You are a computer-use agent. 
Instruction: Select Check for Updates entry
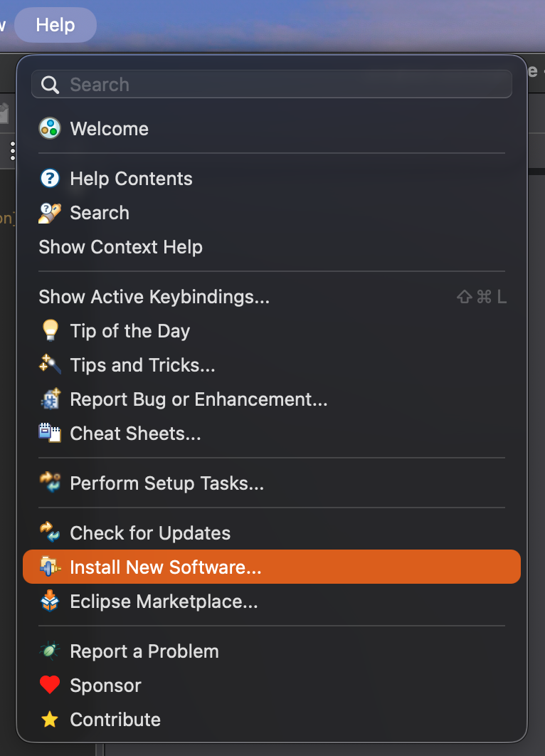point(272,532)
